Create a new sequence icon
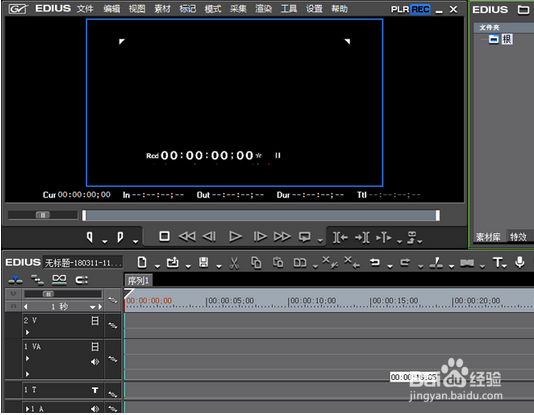 coord(142,262)
